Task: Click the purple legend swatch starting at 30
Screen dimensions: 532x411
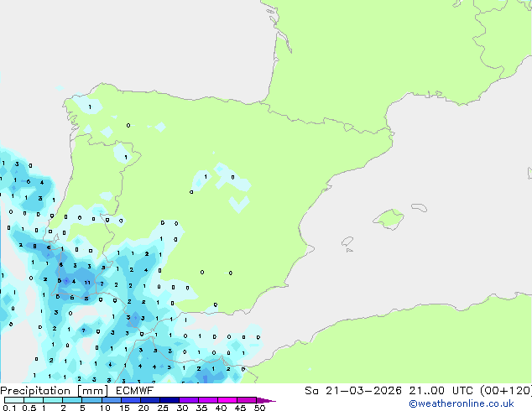Action: pos(189,400)
